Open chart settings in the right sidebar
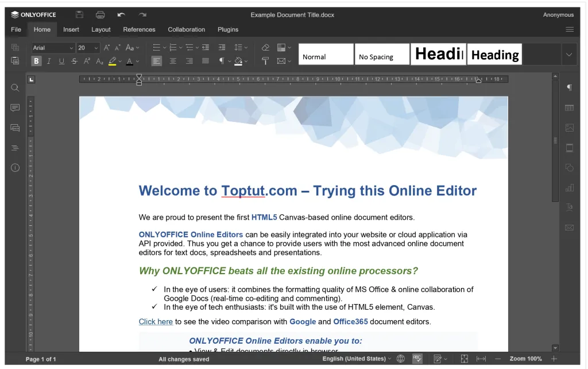Viewport: 588px width, 369px height. (x=569, y=187)
